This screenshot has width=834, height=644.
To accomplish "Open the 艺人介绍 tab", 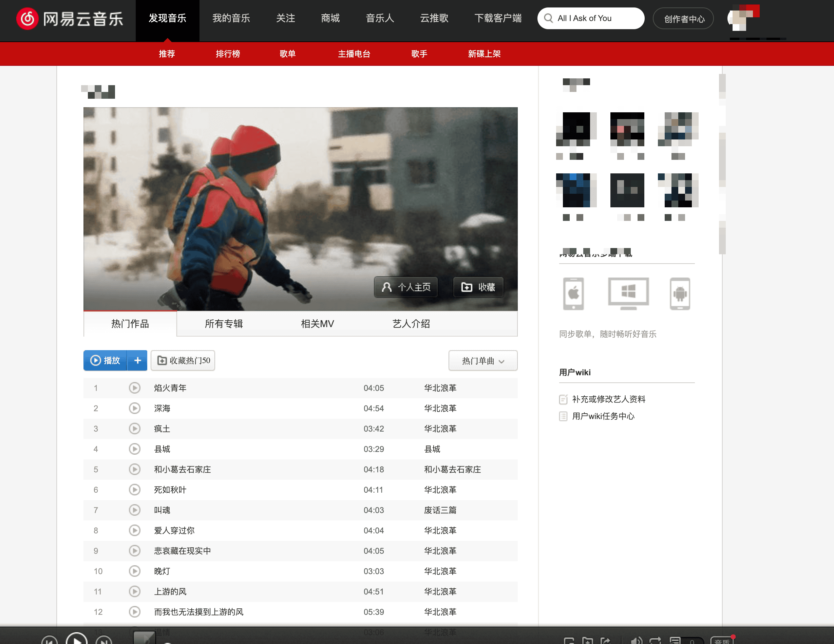I will click(x=411, y=324).
